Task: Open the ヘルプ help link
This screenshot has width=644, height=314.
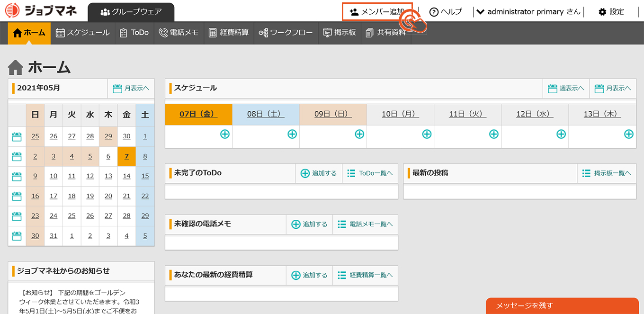Action: 445,12
